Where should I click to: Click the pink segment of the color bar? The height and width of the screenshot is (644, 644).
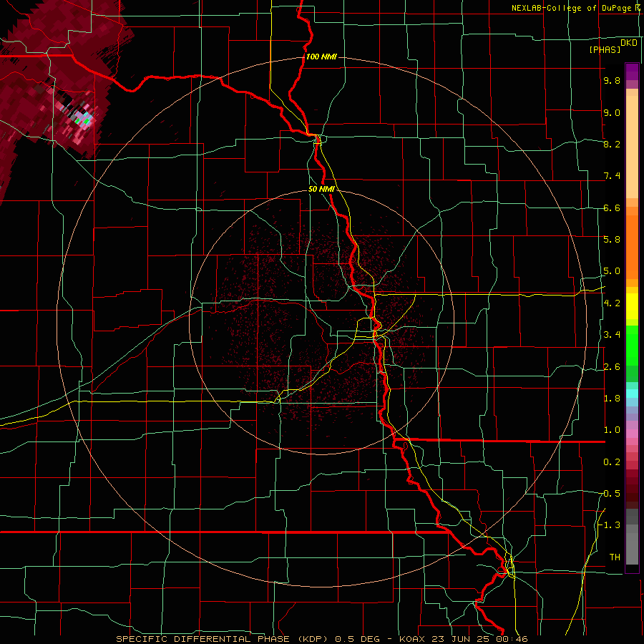(632, 434)
